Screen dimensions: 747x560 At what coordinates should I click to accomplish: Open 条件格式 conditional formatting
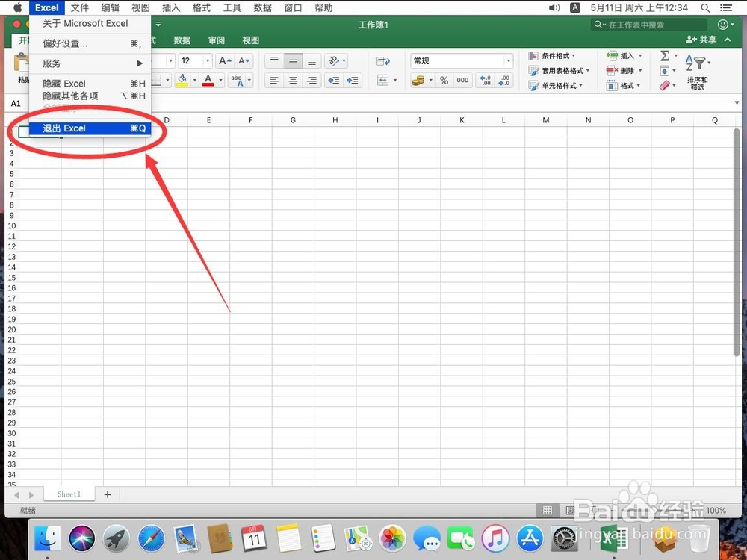552,56
